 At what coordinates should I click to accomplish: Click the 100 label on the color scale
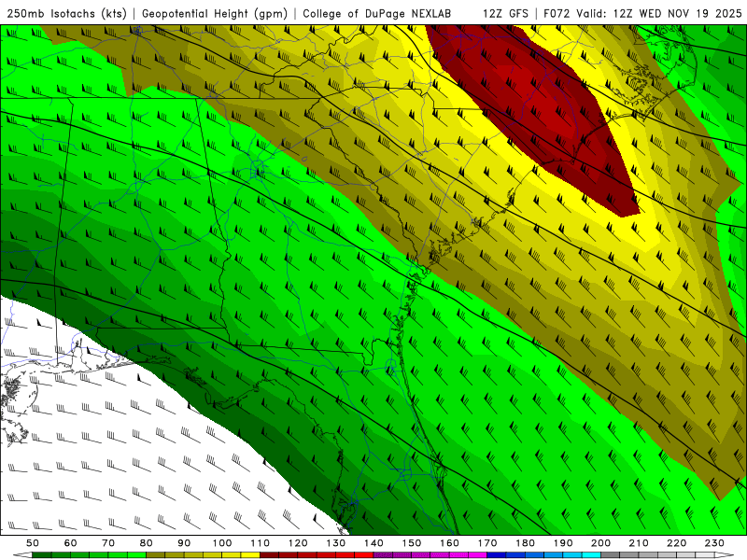click(x=222, y=543)
